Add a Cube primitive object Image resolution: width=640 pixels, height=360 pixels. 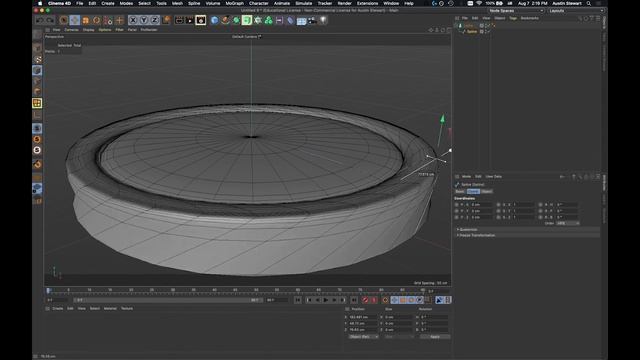pos(215,20)
